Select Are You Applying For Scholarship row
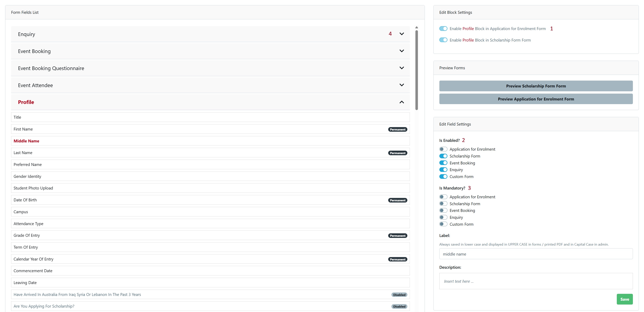This screenshot has height=312, width=644. 210,306
